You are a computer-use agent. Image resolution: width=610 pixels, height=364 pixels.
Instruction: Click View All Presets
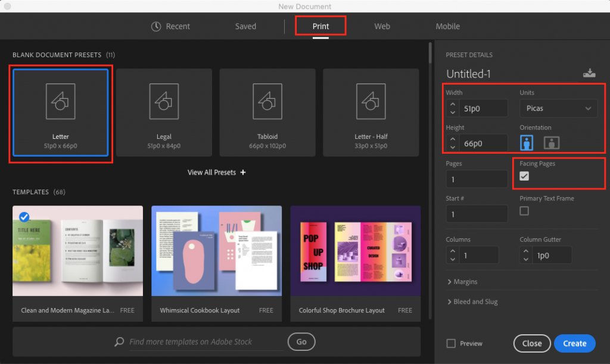[x=216, y=172]
